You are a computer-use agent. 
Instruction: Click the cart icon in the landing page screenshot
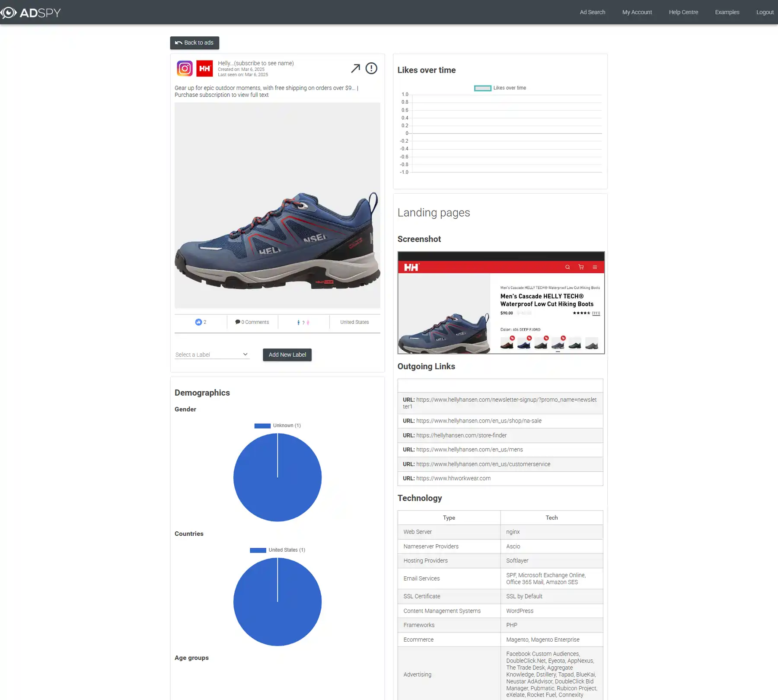581,267
